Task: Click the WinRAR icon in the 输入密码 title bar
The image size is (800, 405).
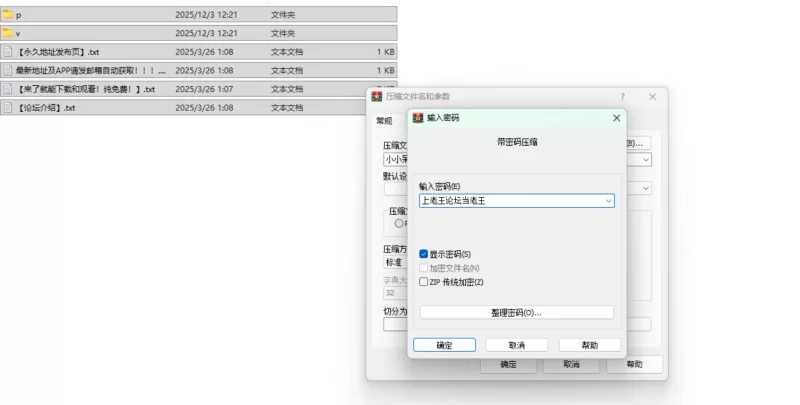Action: (x=418, y=118)
